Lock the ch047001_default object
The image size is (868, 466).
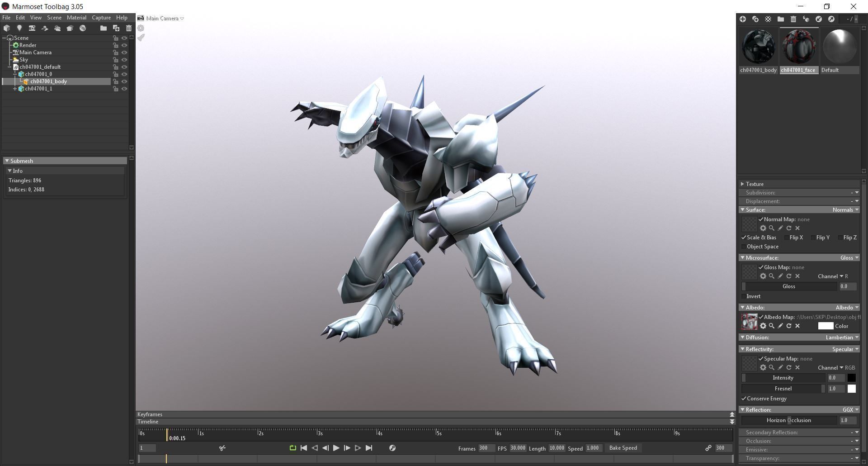[x=116, y=67]
